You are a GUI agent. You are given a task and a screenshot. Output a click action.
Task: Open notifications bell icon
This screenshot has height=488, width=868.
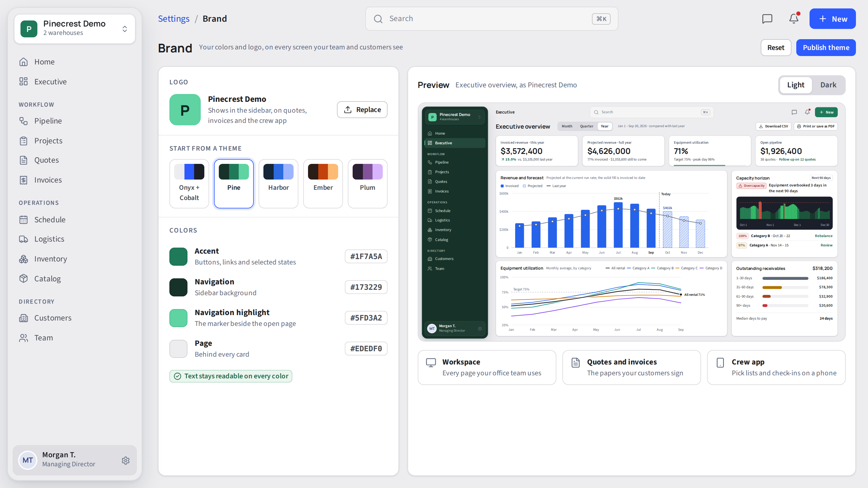click(794, 18)
